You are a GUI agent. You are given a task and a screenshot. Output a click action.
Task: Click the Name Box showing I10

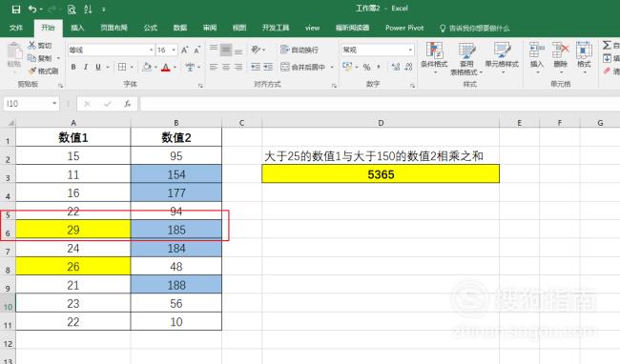tap(28, 104)
